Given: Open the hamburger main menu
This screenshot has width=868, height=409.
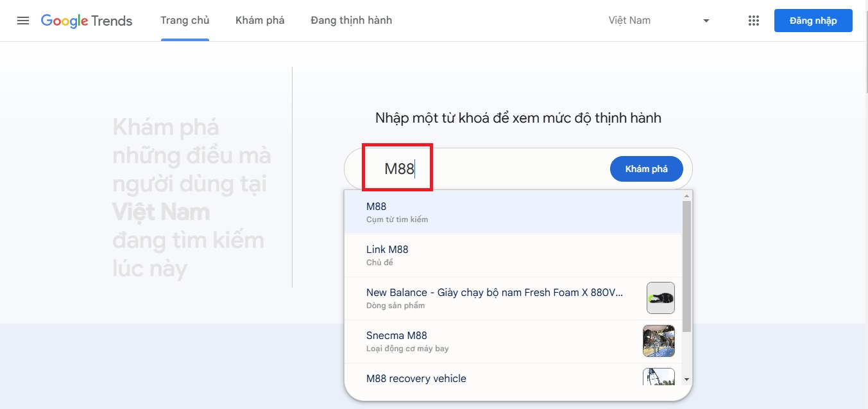Looking at the screenshot, I should point(23,21).
